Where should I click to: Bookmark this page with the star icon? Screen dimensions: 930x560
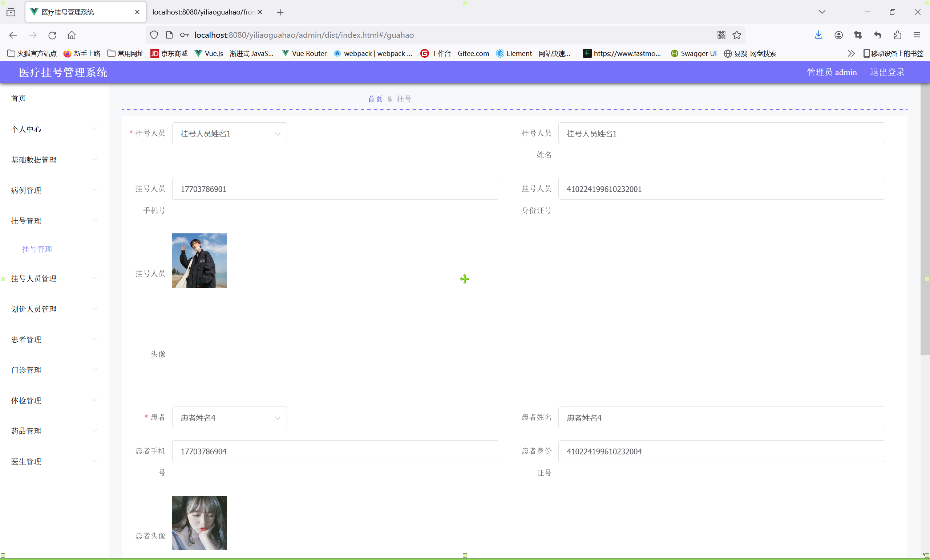(736, 35)
